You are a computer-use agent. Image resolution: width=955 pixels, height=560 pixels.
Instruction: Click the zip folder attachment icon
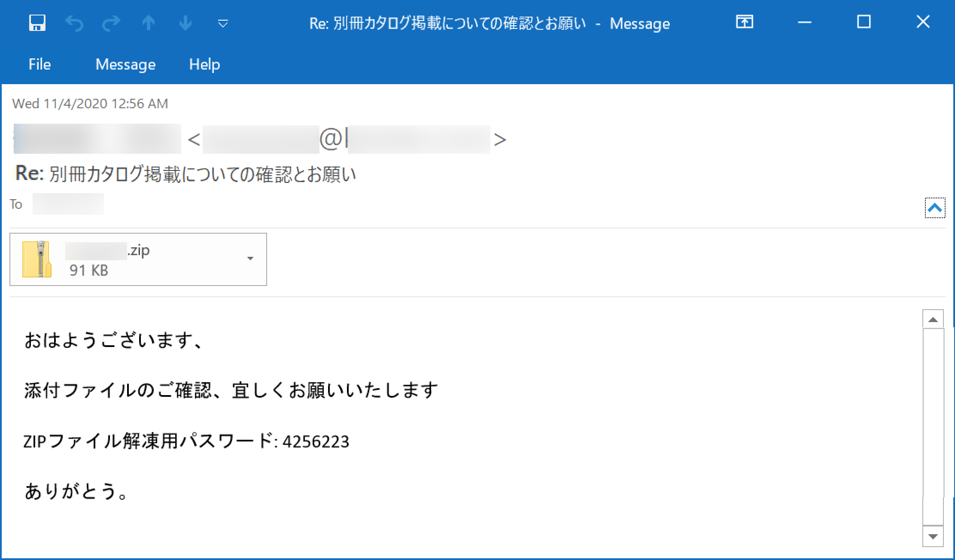pyautogui.click(x=37, y=259)
